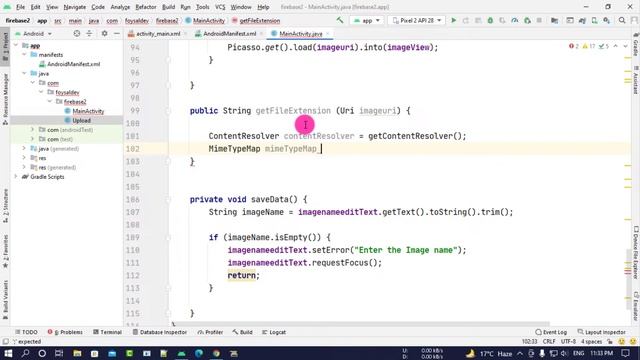This screenshot has height=360, width=640.
Task: Expand the com (androidTest) package
Action: point(33,129)
